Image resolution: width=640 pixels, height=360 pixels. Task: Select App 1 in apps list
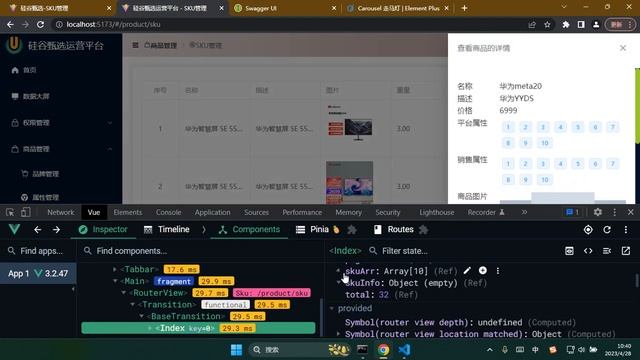pyautogui.click(x=38, y=273)
